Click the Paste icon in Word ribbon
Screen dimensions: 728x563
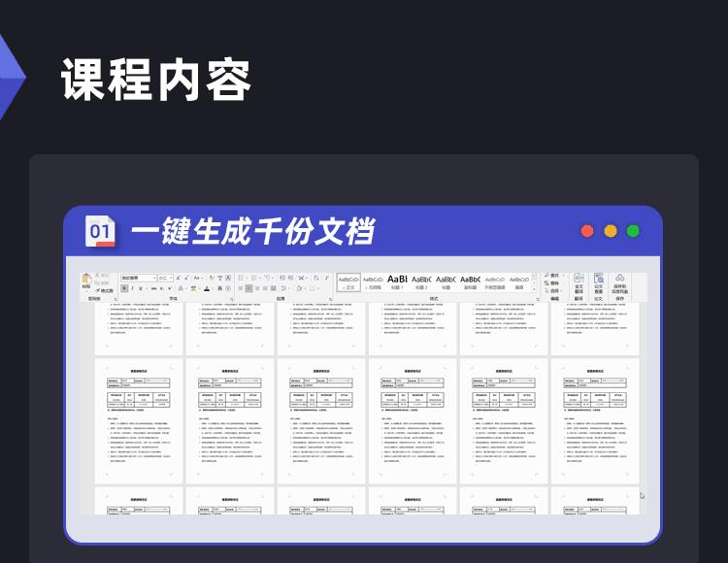86,278
